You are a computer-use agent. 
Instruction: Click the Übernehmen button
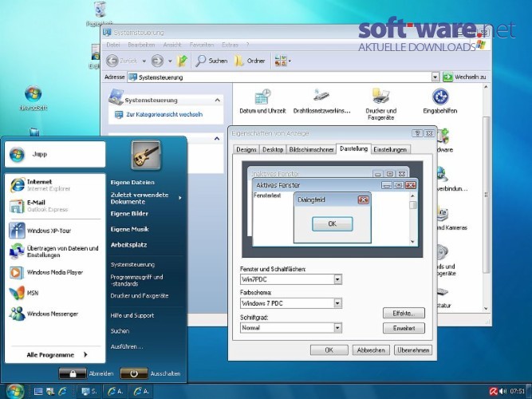point(413,350)
